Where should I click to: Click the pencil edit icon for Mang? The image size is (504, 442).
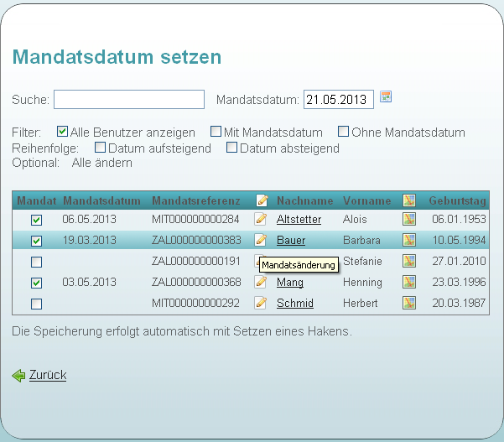click(x=261, y=282)
